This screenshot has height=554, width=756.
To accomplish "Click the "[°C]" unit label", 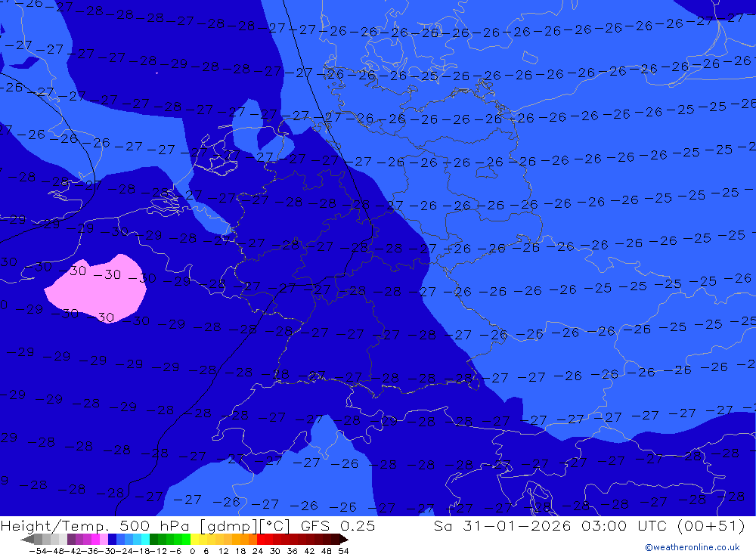I will (x=275, y=525).
